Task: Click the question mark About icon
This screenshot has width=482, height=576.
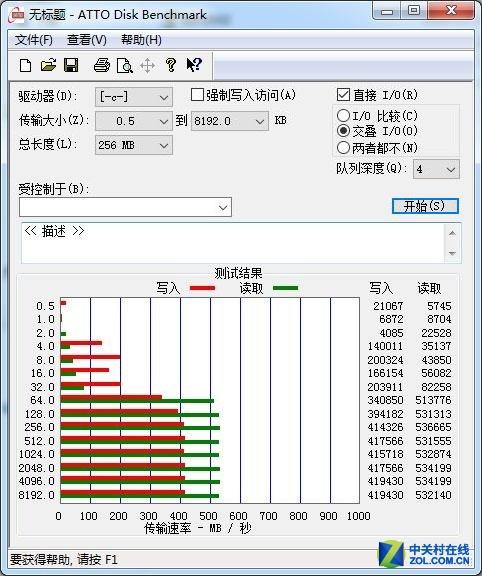Action: [x=170, y=65]
